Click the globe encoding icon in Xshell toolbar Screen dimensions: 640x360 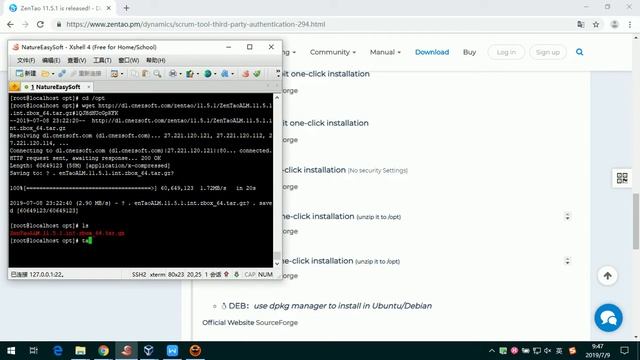(208, 73)
